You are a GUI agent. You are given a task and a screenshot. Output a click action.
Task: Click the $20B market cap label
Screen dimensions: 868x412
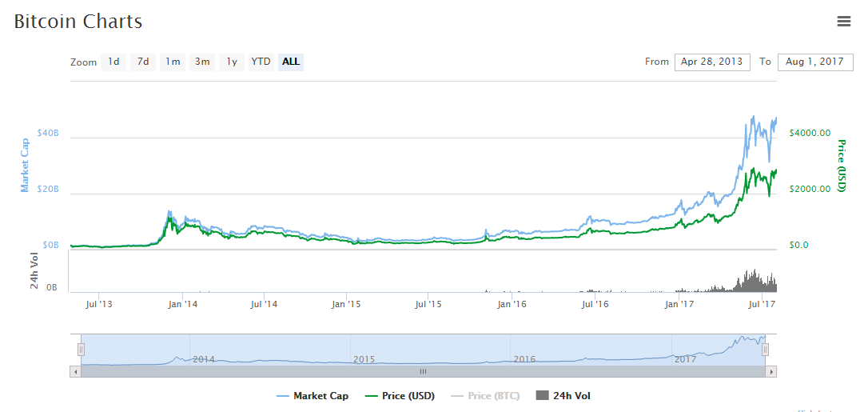point(48,190)
